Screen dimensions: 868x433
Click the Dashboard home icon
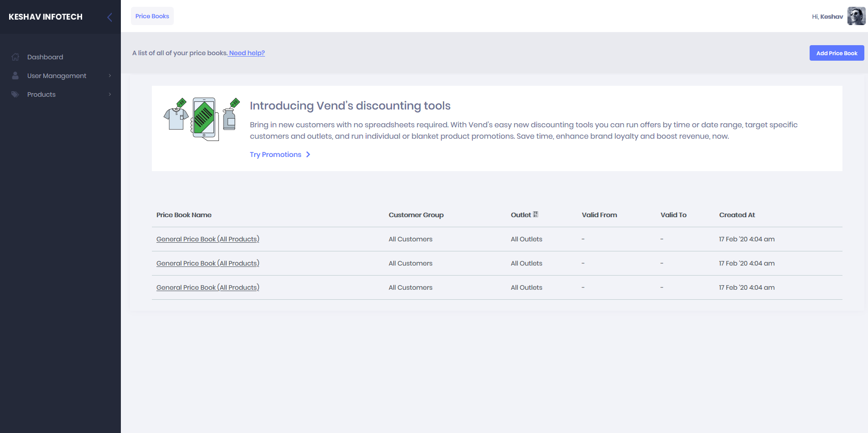(16, 57)
